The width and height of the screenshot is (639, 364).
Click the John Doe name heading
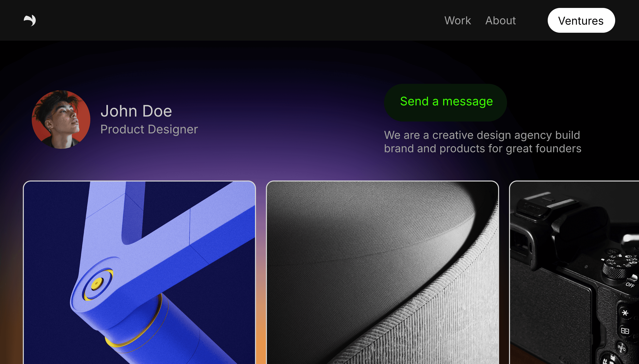pos(136,111)
